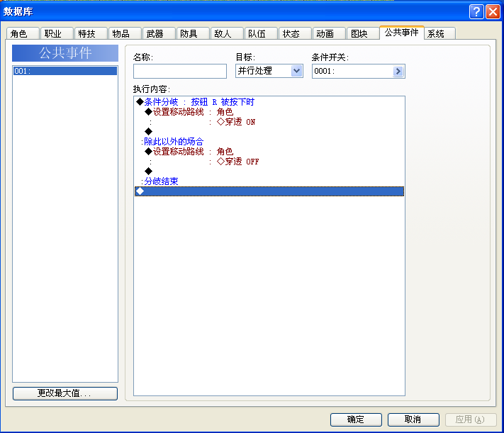The height and width of the screenshot is (433, 504).
Task: Select the 穿透 OFF line
Action: pos(269,162)
